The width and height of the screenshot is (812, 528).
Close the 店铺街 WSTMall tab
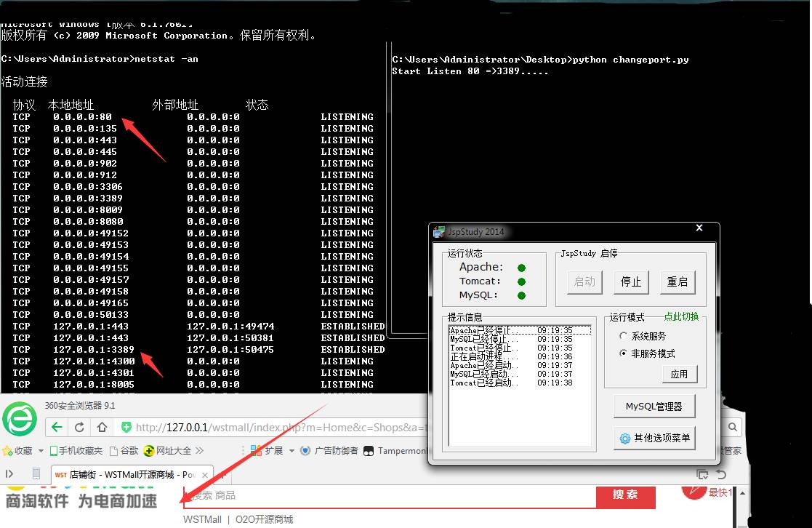[205, 475]
